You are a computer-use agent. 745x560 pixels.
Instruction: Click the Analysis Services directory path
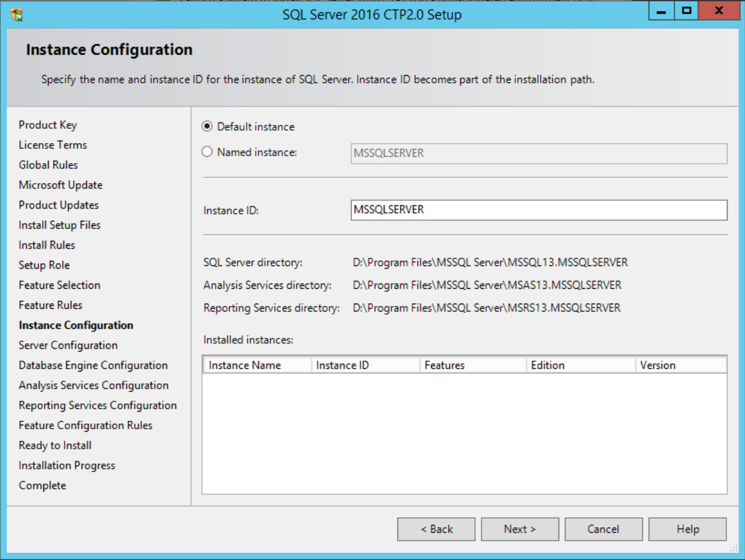[487, 286]
